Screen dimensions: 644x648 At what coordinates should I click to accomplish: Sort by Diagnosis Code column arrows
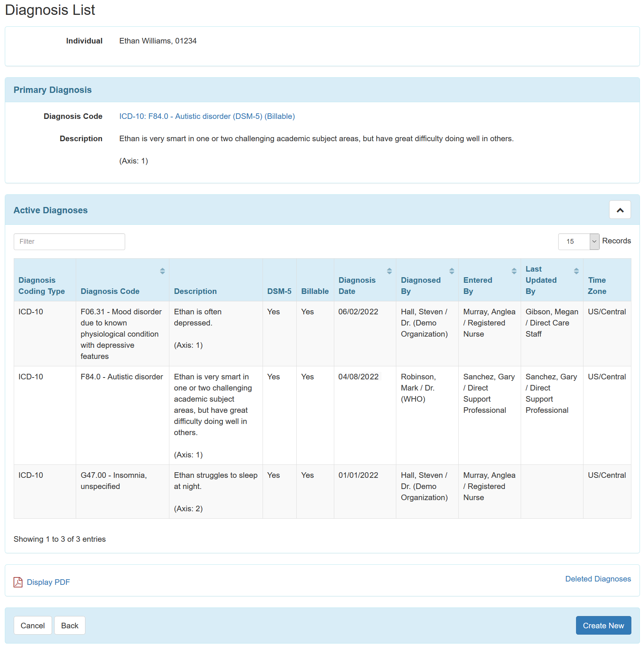[162, 271]
